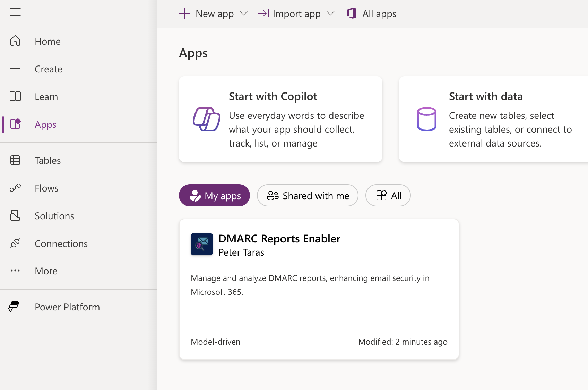The image size is (588, 390).
Task: Click the More ellipsis icon
Action: tap(15, 271)
